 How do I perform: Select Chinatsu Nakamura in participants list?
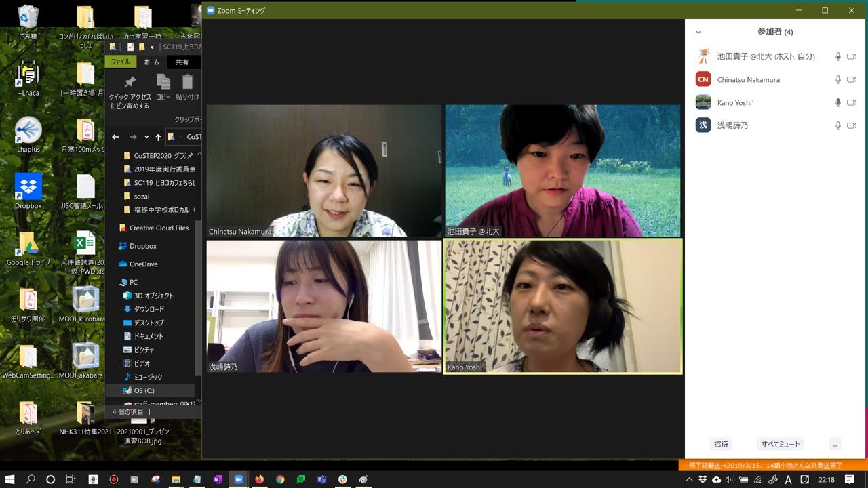click(776, 80)
